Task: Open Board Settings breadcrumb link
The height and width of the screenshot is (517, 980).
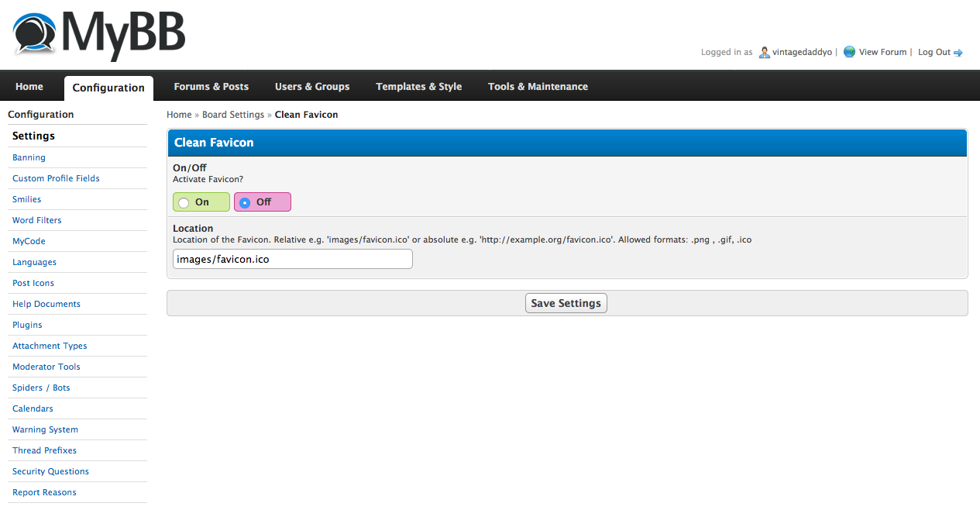Action: point(233,115)
